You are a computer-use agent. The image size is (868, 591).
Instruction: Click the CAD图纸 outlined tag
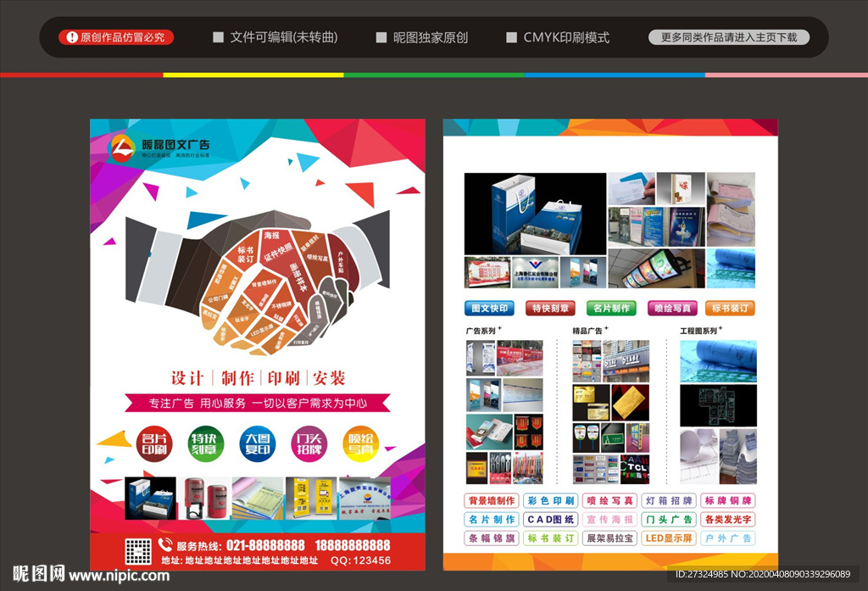[x=551, y=520]
